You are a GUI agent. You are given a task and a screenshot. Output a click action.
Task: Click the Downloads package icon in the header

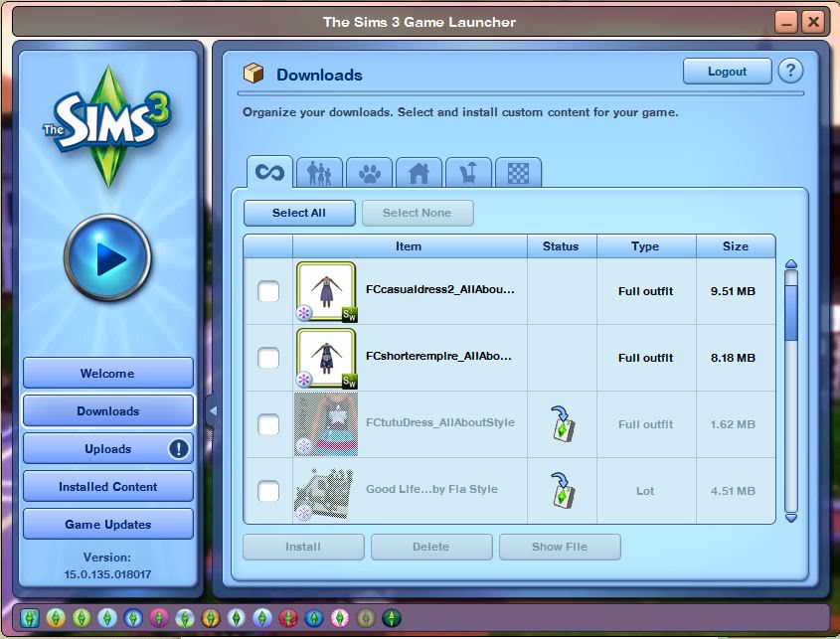(253, 72)
